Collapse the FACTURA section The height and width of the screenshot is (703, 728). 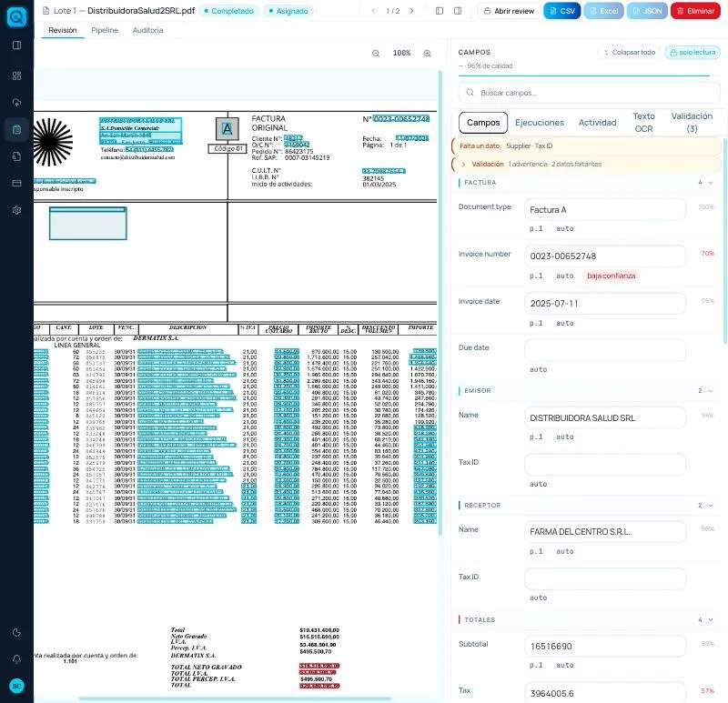click(711, 183)
